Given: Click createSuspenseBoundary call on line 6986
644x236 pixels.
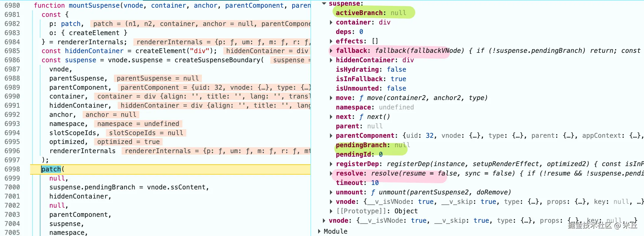Looking at the screenshot, I should 218,60.
